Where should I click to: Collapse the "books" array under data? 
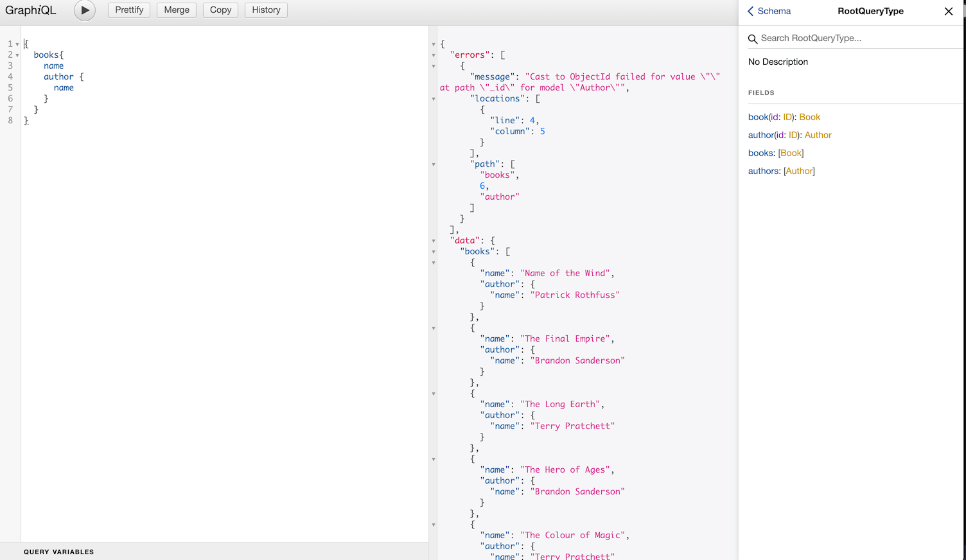tap(434, 252)
